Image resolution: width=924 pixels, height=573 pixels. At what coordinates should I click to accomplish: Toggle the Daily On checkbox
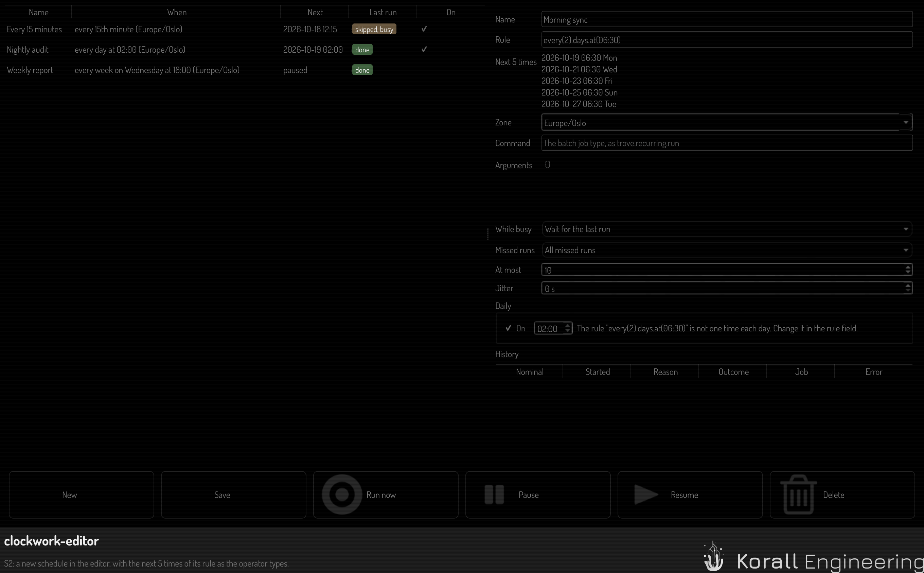508,328
